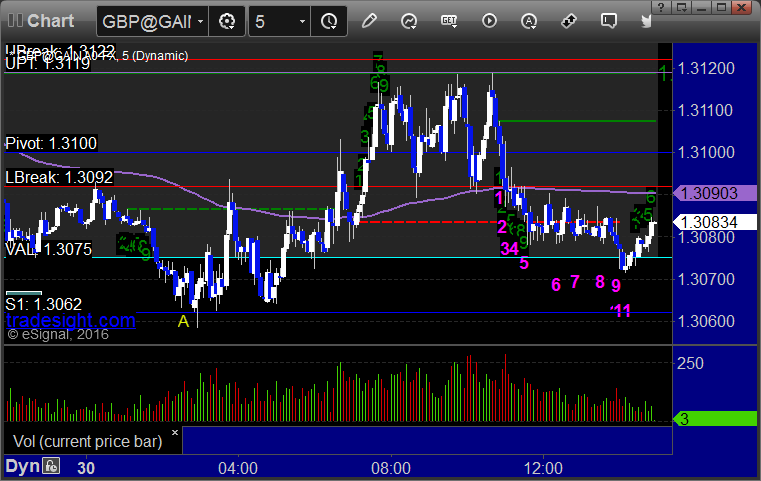
Task: Select the pencil drawing tool
Action: (x=369, y=21)
